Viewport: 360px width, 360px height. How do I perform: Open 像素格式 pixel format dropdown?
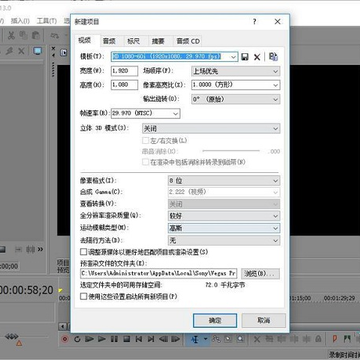click(x=224, y=180)
